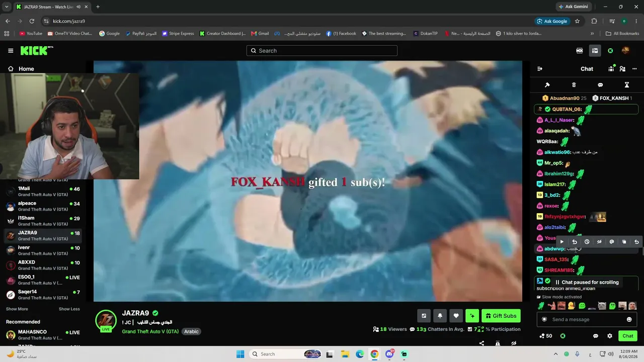The image size is (644, 362).
Task: Click the green sparkle subscribe button
Action: click(x=472, y=316)
